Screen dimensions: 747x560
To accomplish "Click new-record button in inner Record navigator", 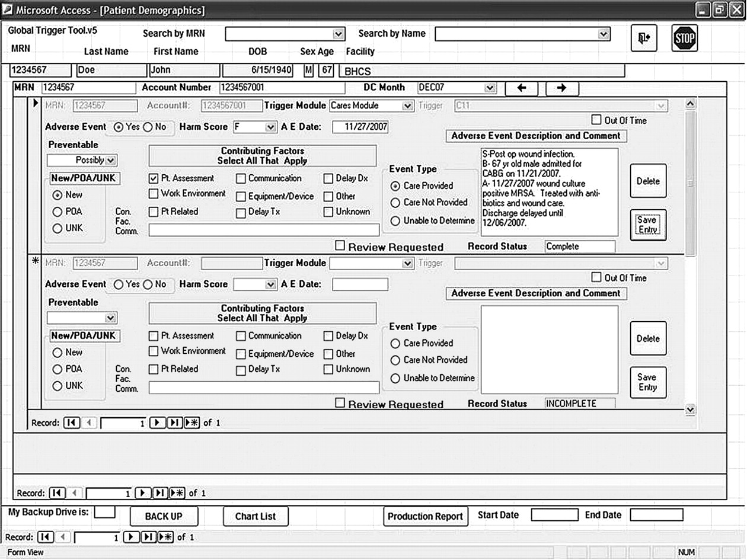I will [x=192, y=423].
